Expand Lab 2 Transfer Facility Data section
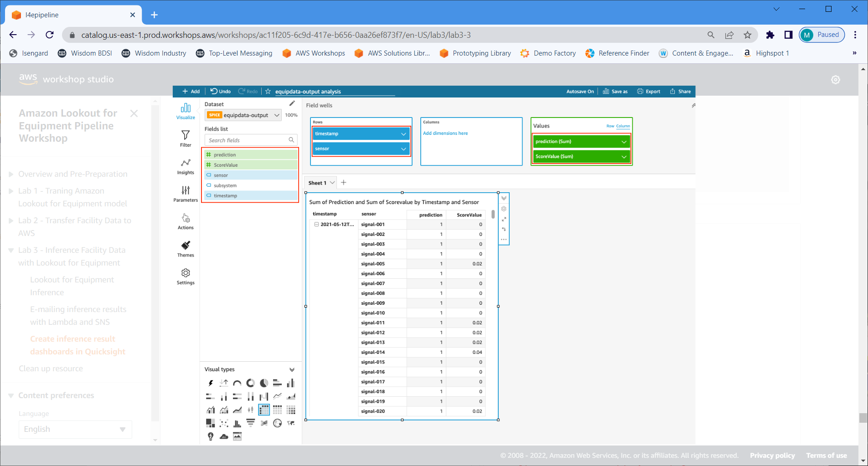The width and height of the screenshot is (868, 466). [11, 220]
